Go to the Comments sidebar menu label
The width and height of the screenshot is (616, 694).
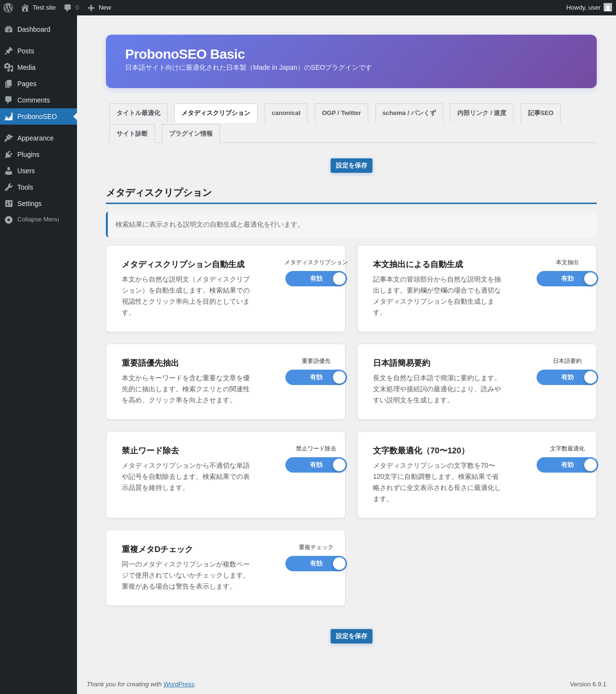tap(34, 100)
